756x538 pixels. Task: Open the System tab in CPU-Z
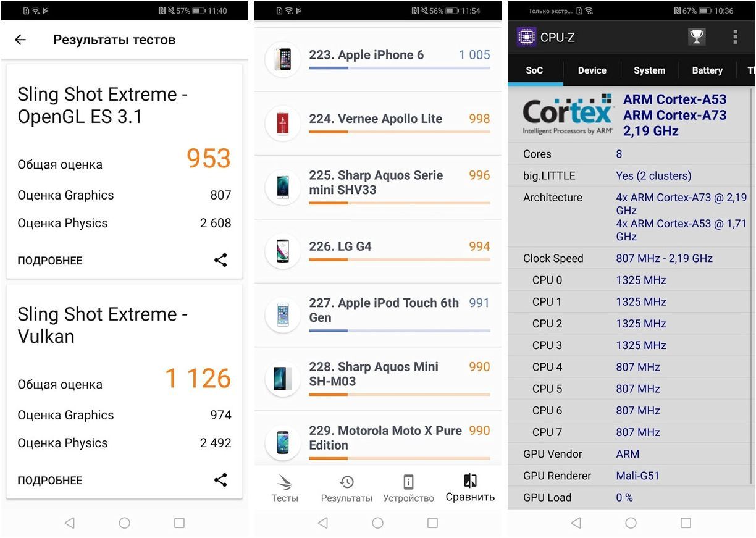tap(649, 70)
